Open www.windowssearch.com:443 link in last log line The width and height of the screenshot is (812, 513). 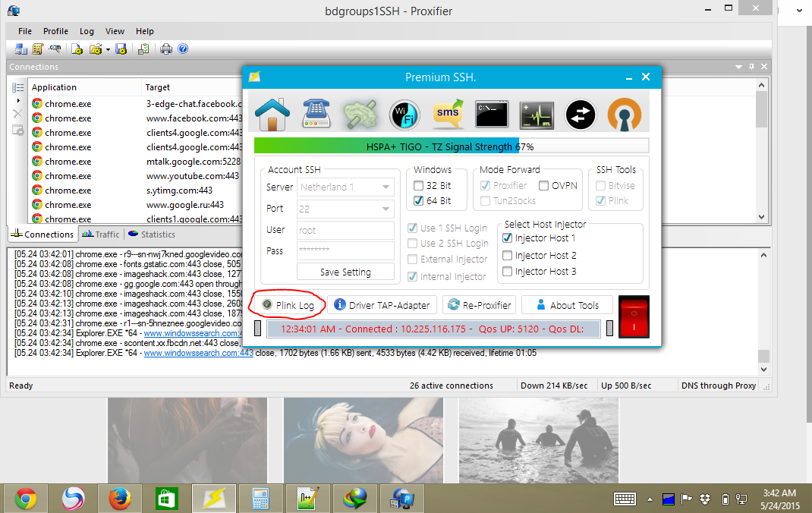[x=198, y=353]
